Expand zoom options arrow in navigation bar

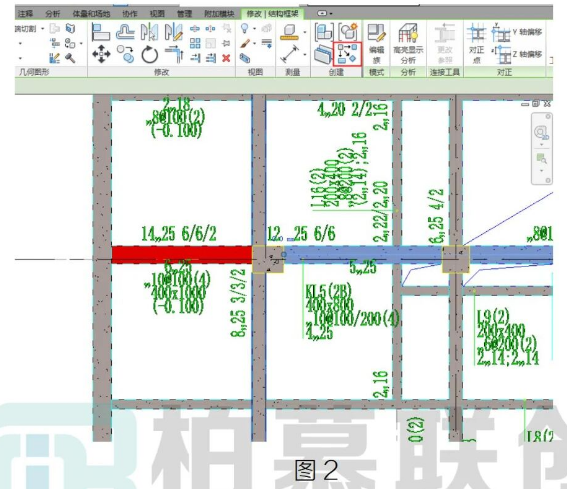(541, 170)
